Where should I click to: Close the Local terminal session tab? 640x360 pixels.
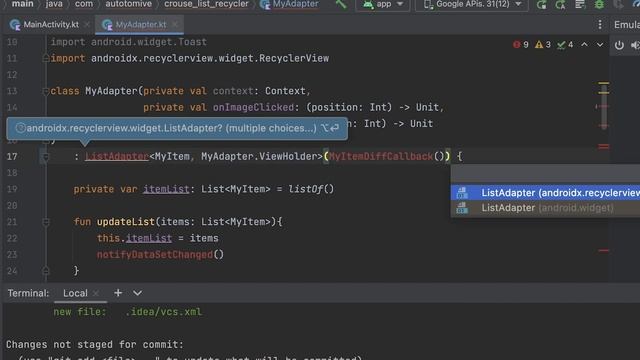click(96, 293)
